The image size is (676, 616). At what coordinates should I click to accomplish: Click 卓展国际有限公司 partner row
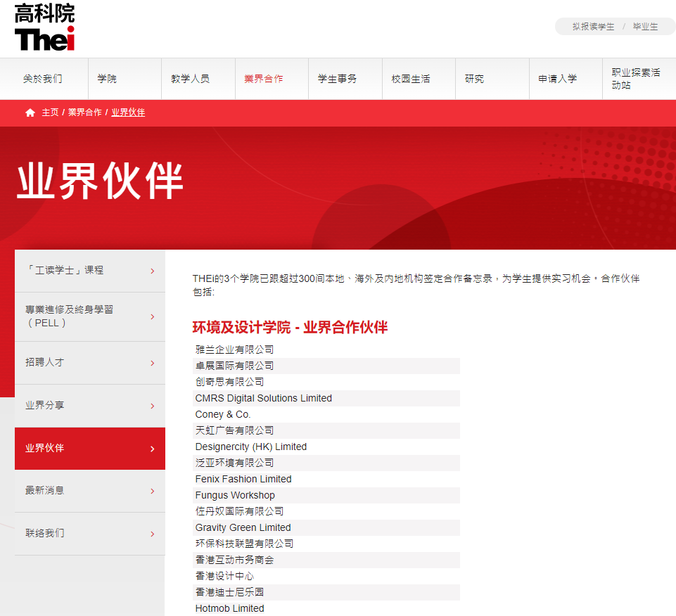point(326,366)
